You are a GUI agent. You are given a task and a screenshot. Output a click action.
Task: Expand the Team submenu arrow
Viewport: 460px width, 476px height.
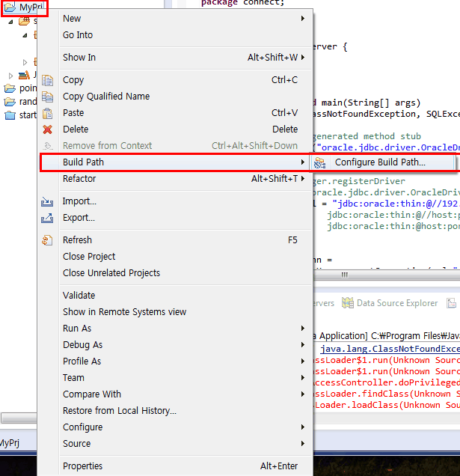302,377
